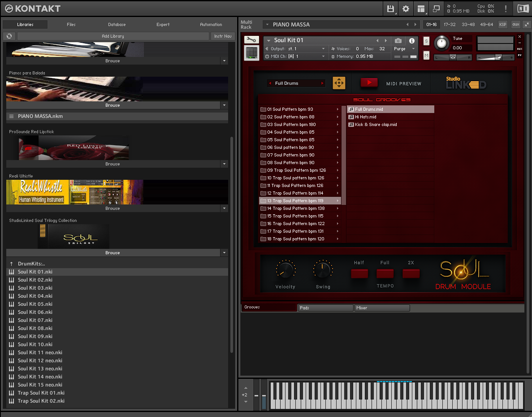Open the 14 Trap Soul Pattern bpm 138 folder
The height and width of the screenshot is (417, 532).
click(x=299, y=208)
